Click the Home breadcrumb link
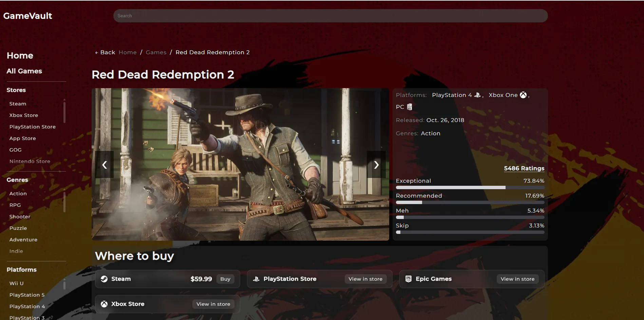The width and height of the screenshot is (644, 320). click(128, 53)
